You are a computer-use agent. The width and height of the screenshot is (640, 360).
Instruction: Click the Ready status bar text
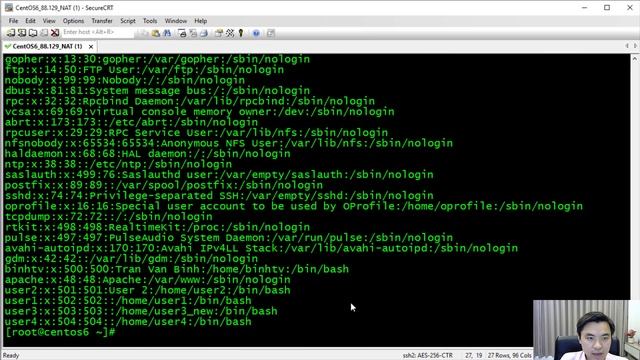coord(11,356)
